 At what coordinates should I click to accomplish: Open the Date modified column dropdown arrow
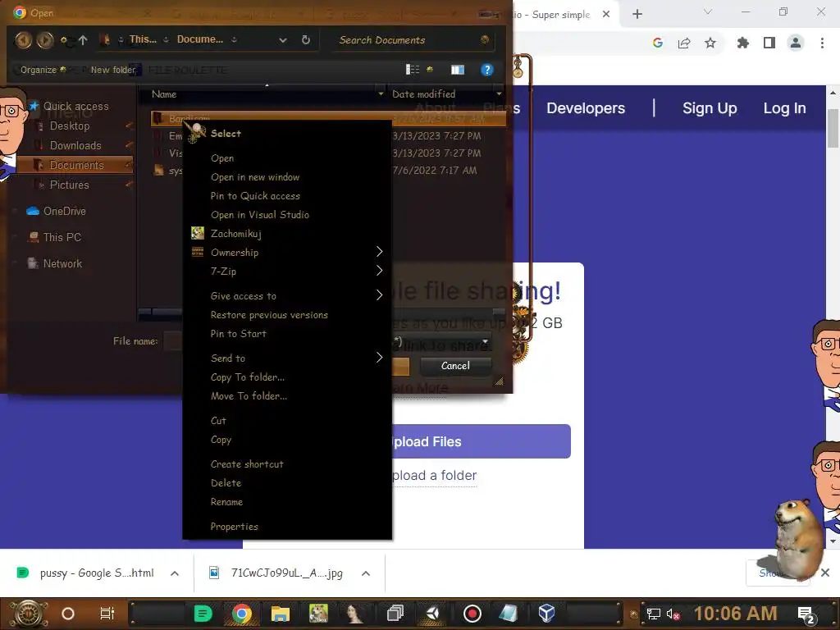499,94
